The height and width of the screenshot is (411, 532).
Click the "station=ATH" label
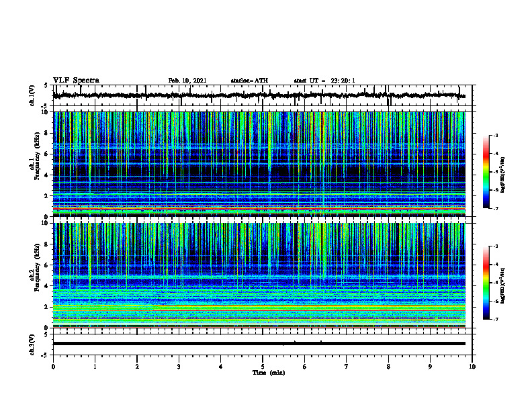249,81
